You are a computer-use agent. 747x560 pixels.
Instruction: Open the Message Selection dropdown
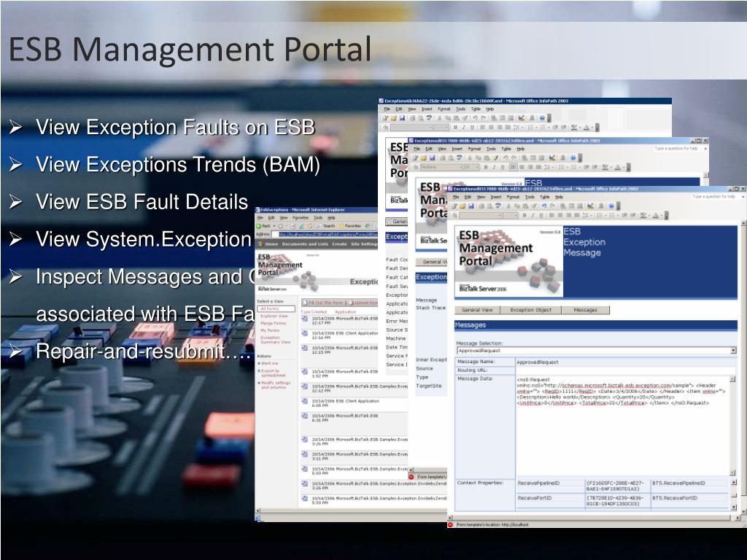tap(733, 351)
